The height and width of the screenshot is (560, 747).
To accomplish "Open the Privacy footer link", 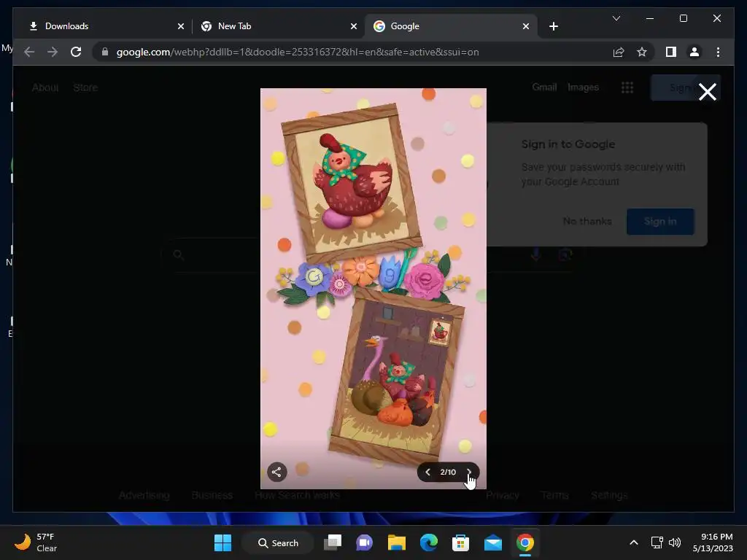I will click(502, 495).
